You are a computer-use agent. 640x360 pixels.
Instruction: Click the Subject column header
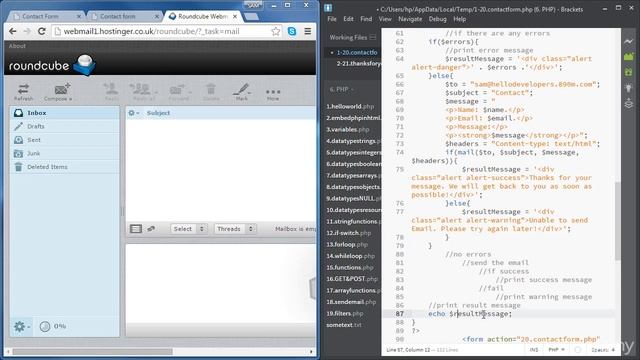(158, 113)
